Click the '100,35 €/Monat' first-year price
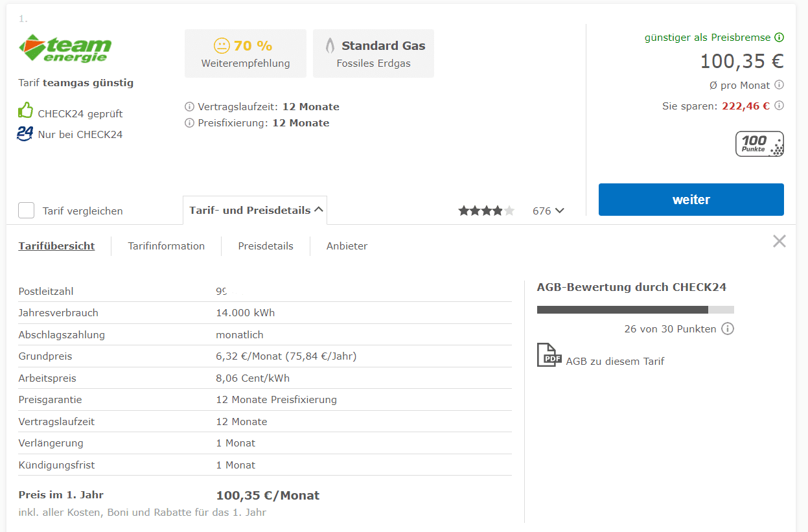Screen dimensions: 808x532 click(268, 495)
